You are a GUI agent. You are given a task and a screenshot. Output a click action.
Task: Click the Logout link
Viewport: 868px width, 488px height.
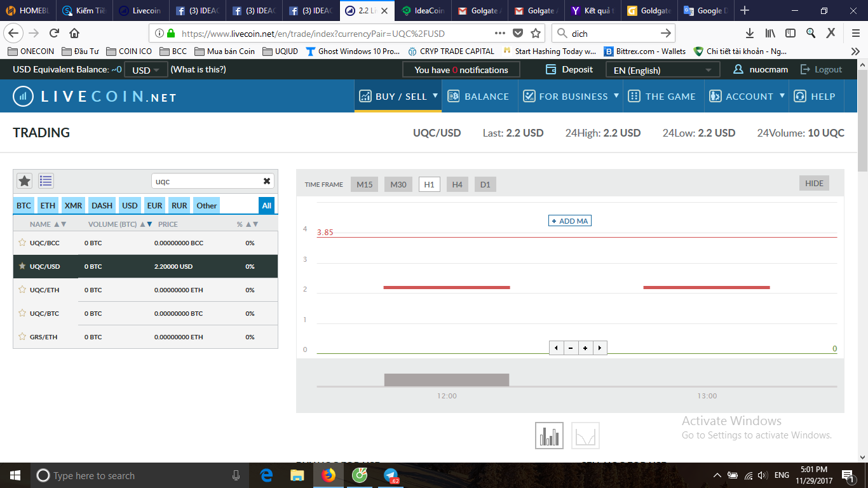coord(821,70)
